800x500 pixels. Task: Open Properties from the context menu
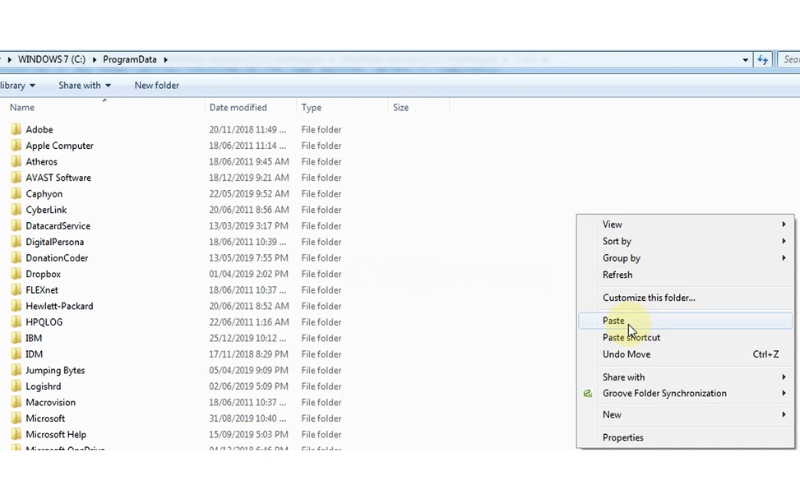(686, 438)
